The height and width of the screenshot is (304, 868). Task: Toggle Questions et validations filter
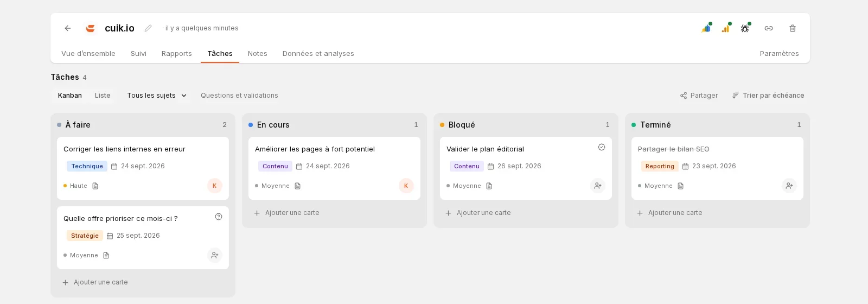pyautogui.click(x=239, y=96)
